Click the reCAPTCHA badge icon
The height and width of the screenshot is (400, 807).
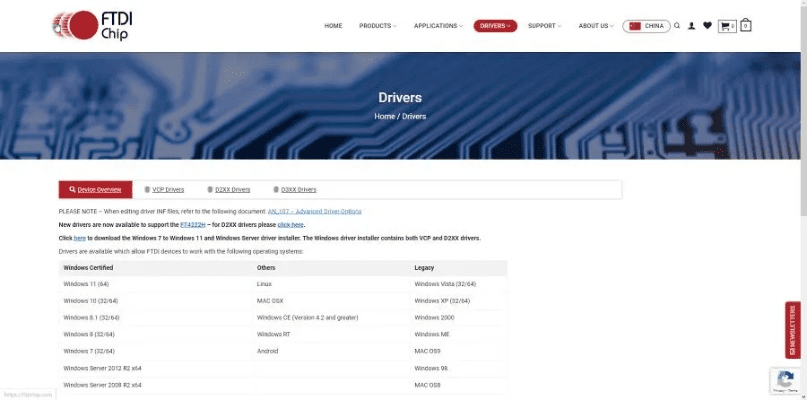click(785, 379)
